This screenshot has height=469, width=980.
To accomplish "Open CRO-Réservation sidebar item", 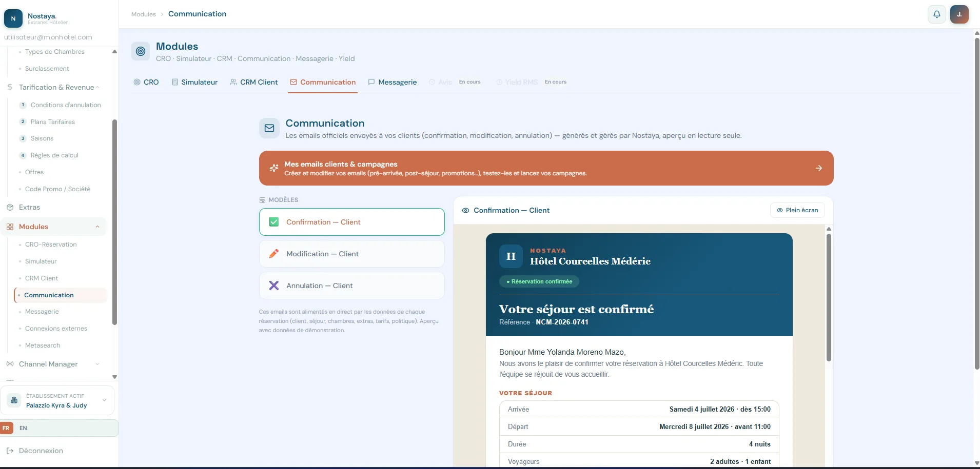I will (51, 244).
